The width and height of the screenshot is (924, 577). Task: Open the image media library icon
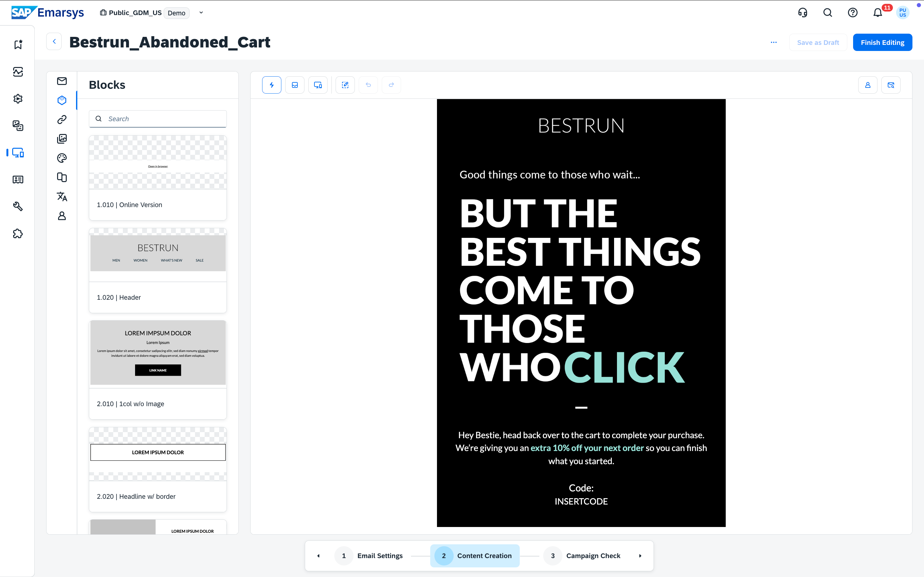62,138
